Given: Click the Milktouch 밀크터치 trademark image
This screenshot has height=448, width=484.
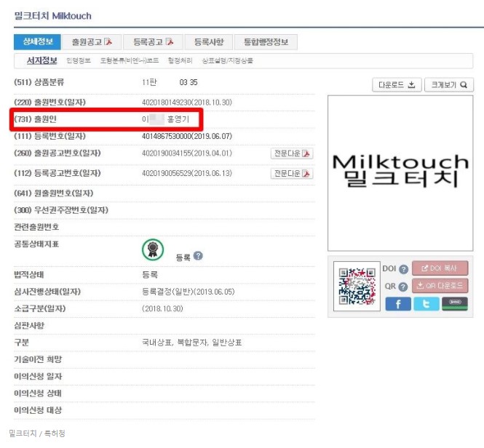Looking at the screenshot, I should click(x=400, y=173).
